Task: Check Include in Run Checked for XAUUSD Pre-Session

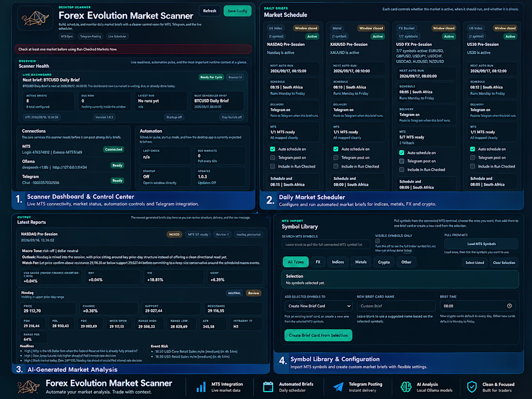Action: pos(336,166)
